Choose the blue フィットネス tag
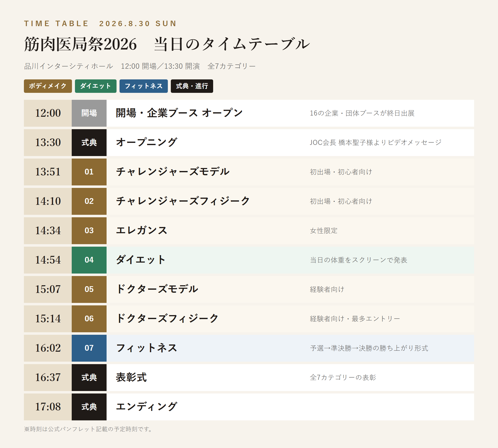The image size is (498, 448). 144,86
